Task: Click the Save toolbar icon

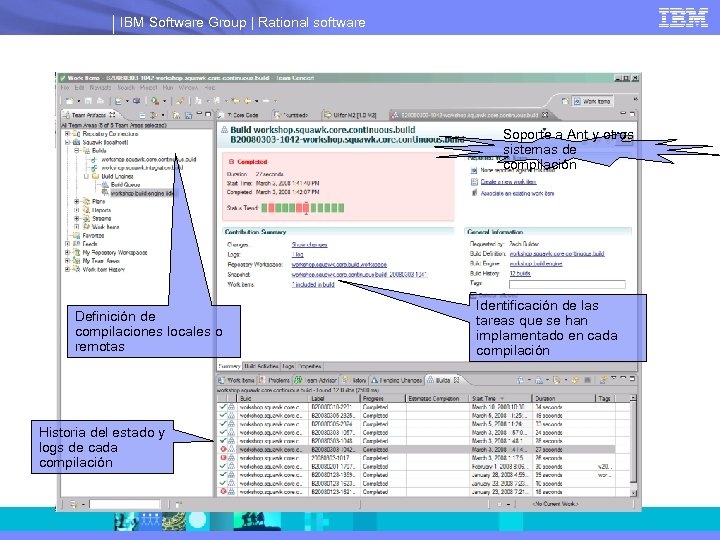Action: click(88, 101)
